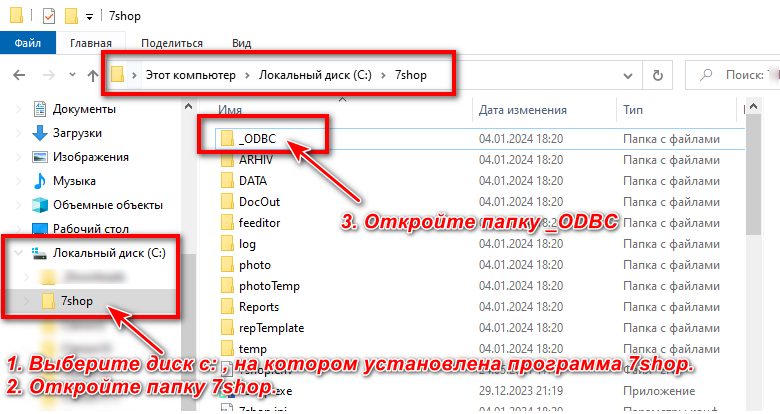Select the _ODBC folder
The image size is (780, 414).
257,139
